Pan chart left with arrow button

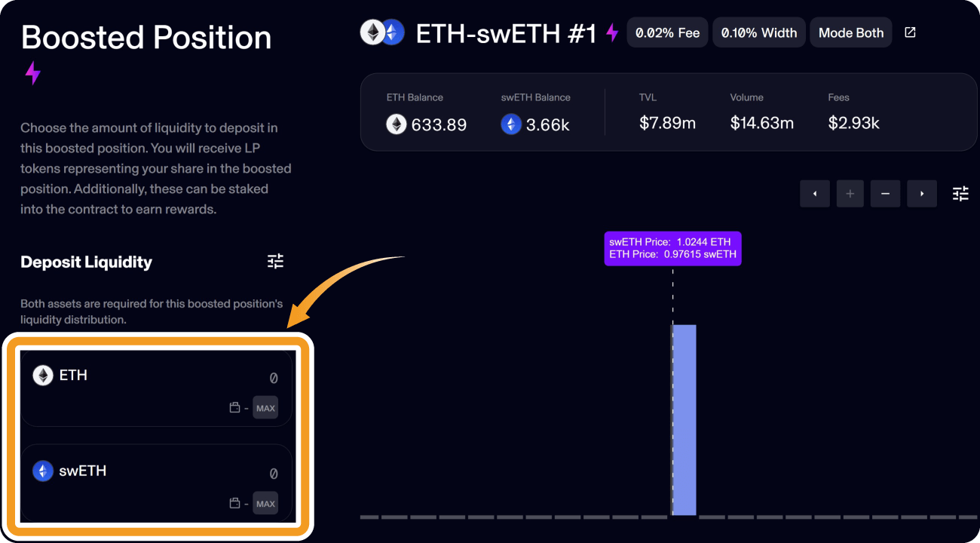[x=815, y=194]
